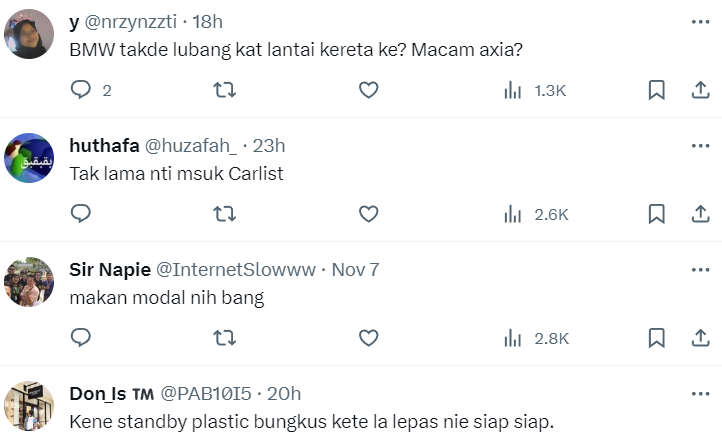Screen dimensions: 722x448
Task: Open more menu on huthafa's tweet
Action: (700, 145)
